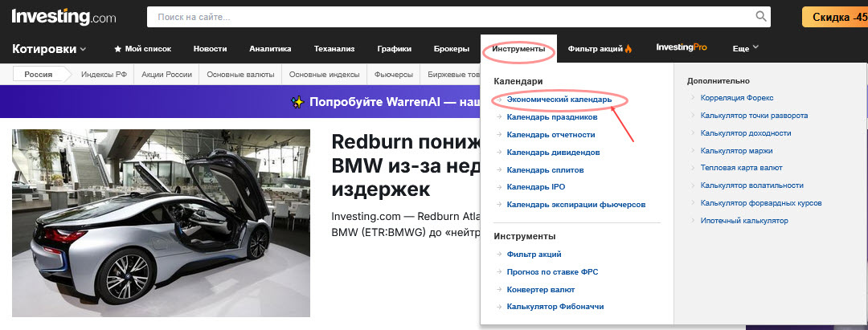Screen dimensions: 868x330
Task: Open Прогноз по ставке ФРС
Action: point(552,272)
